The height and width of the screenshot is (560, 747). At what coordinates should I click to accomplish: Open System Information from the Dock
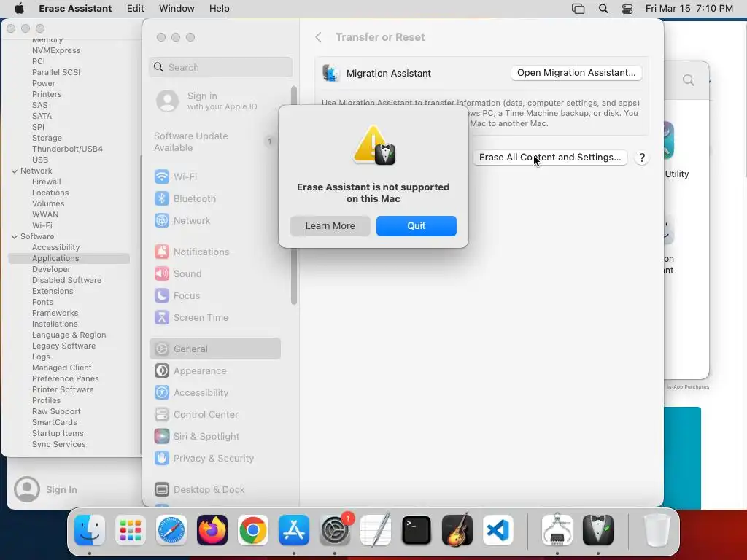[x=557, y=530]
